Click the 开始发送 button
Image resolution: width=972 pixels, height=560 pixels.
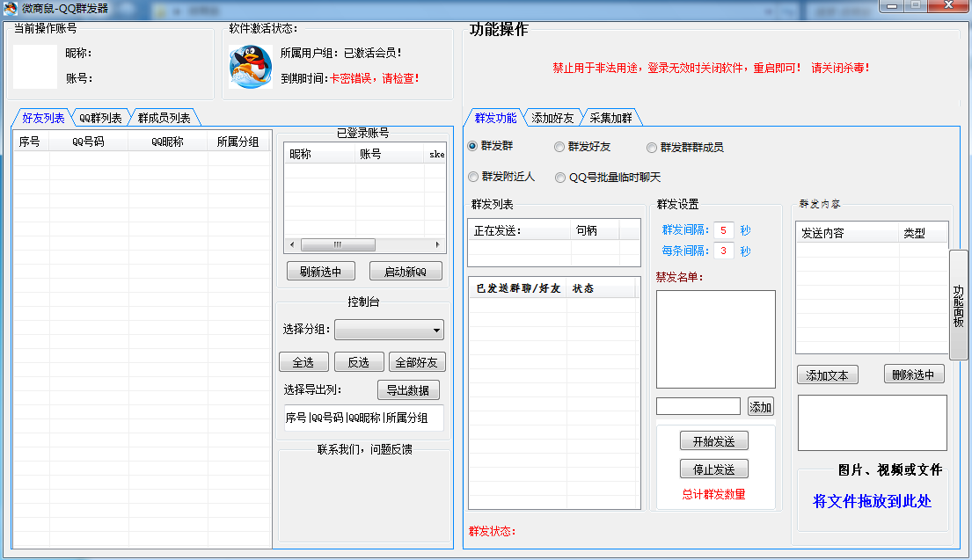click(713, 441)
